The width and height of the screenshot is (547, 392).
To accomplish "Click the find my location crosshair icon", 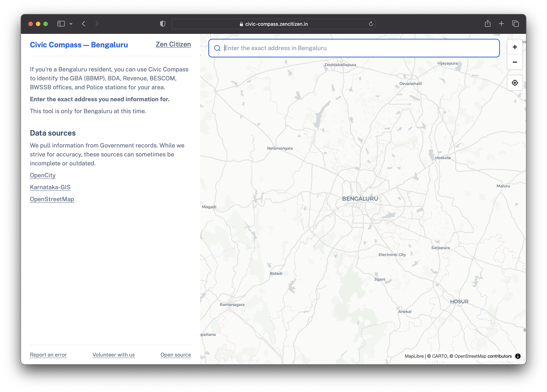I will (515, 83).
